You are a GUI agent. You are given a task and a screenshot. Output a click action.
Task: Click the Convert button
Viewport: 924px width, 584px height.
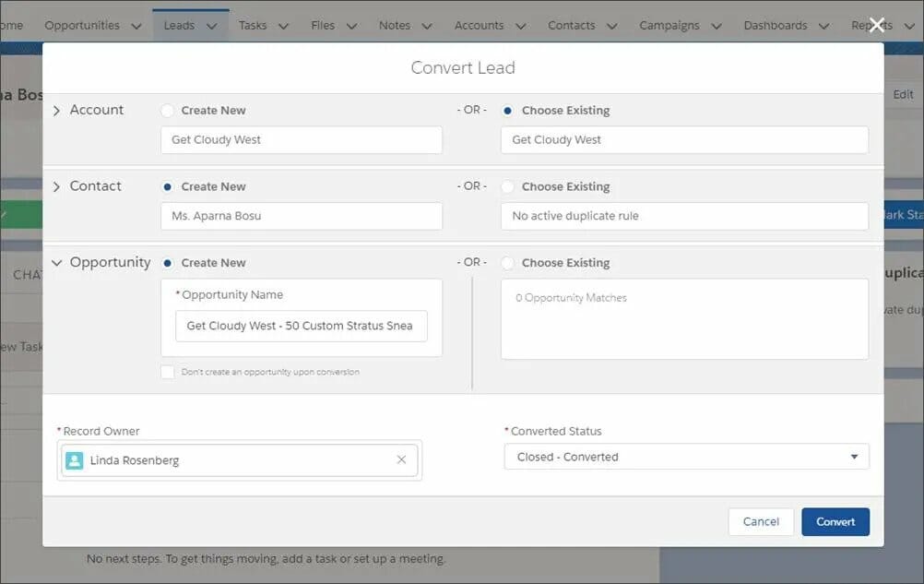835,521
